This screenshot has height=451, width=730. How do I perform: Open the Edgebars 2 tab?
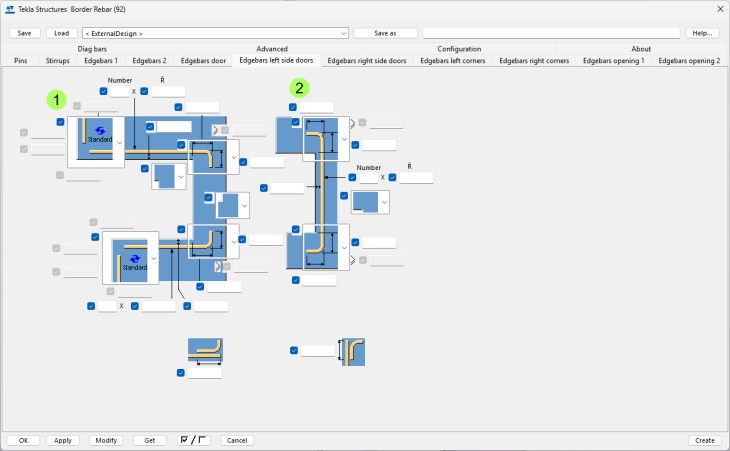click(x=149, y=61)
